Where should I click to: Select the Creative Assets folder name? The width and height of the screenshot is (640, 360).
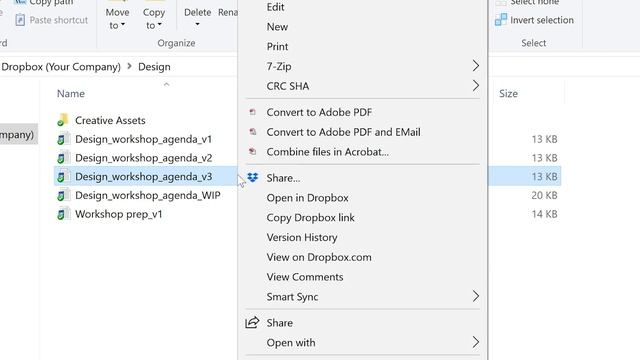click(110, 120)
